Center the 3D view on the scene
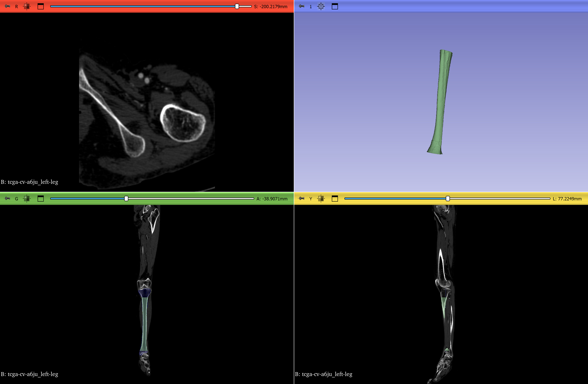Viewport: 588px width, 384px height. (321, 6)
